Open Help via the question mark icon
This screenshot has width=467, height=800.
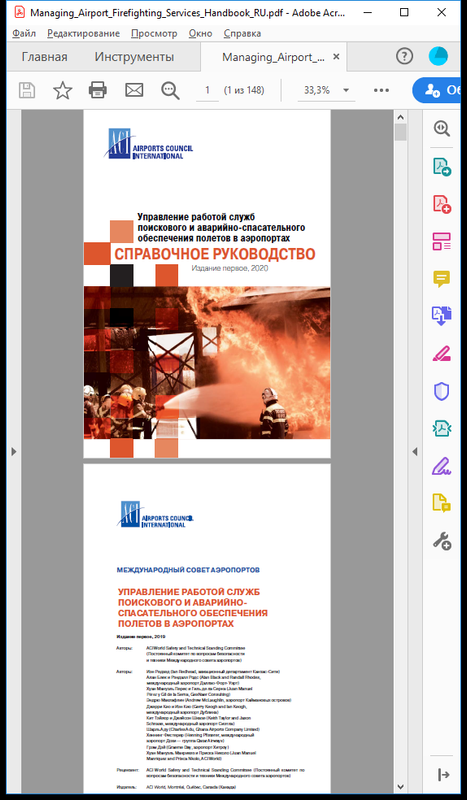404,56
